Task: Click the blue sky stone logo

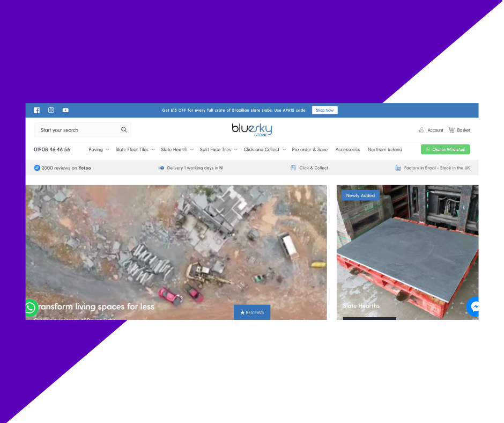Action: click(252, 130)
